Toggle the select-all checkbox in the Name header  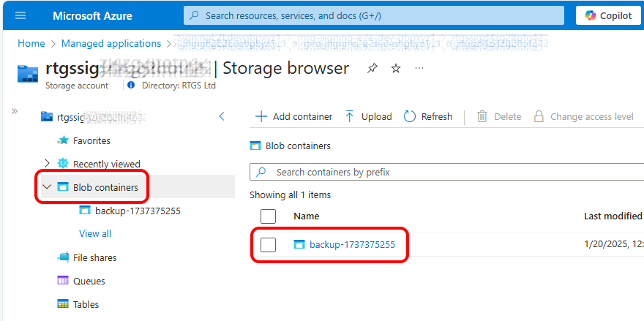point(268,216)
